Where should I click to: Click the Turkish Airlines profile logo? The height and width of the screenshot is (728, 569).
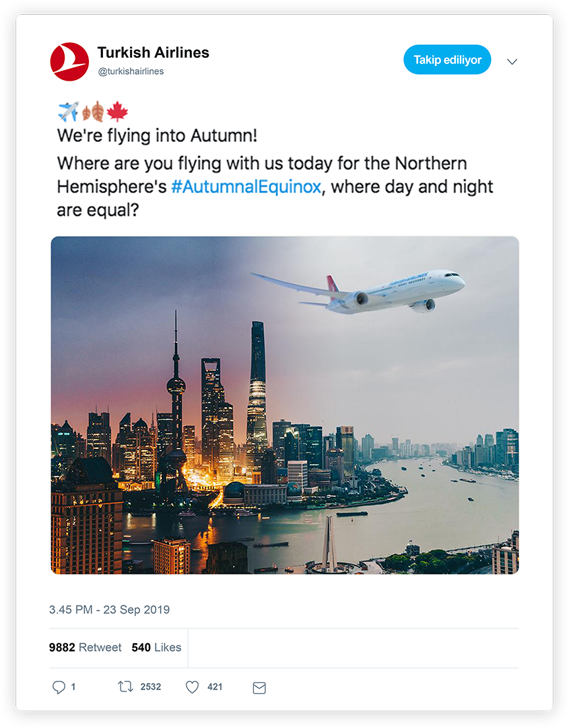[x=69, y=61]
